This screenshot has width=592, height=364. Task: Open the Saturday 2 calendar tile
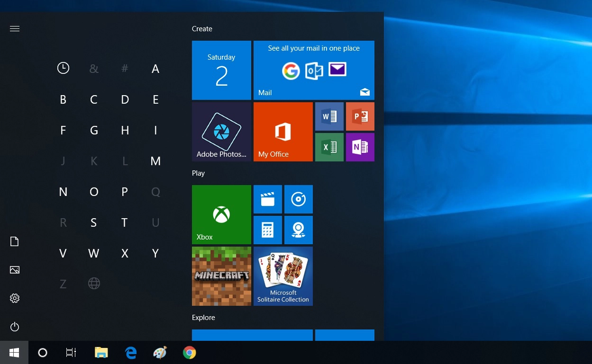[x=221, y=70]
